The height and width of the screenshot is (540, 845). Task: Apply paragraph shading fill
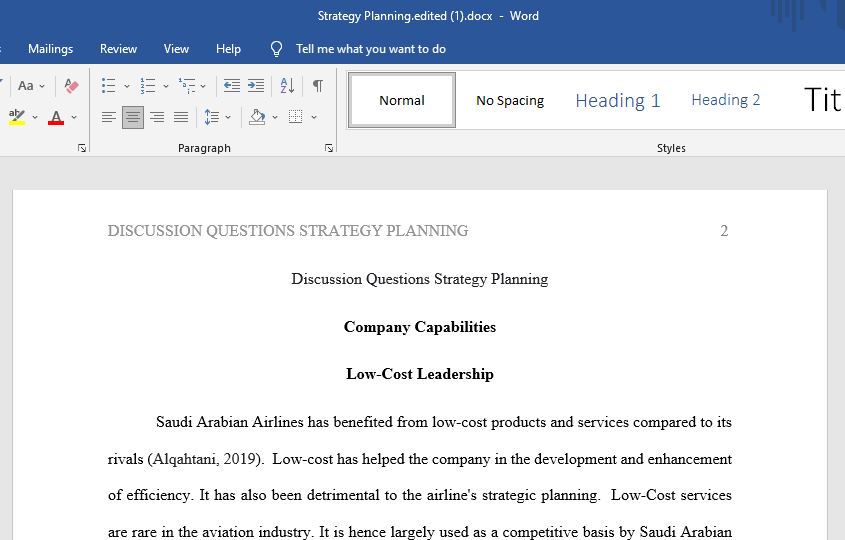point(257,117)
